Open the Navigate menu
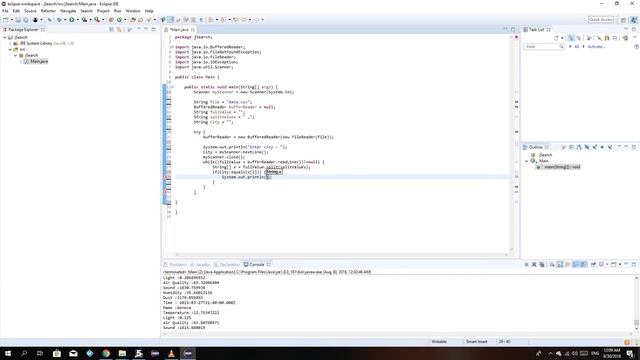 [68, 11]
